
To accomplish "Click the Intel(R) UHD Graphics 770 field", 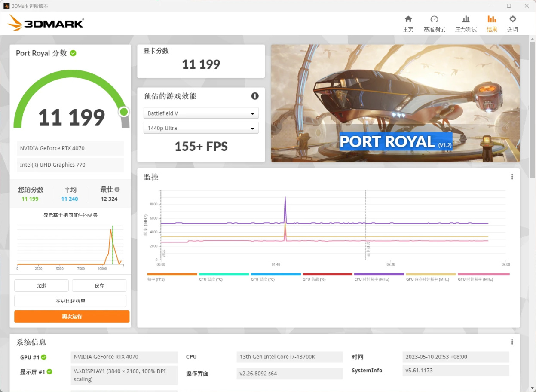I will click(70, 165).
